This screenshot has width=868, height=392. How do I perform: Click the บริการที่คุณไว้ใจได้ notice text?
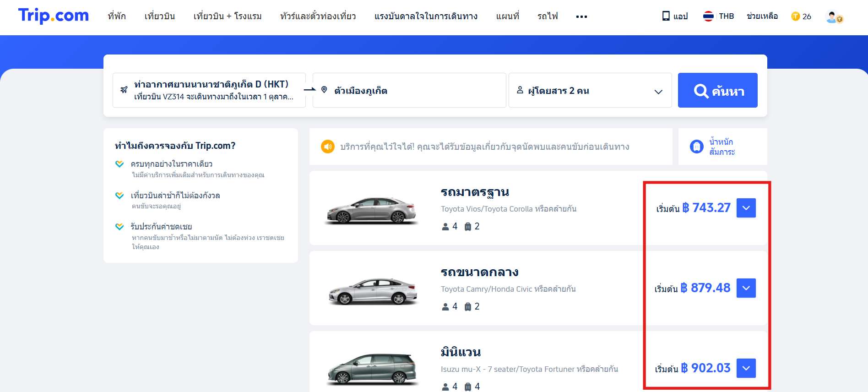[x=485, y=147]
